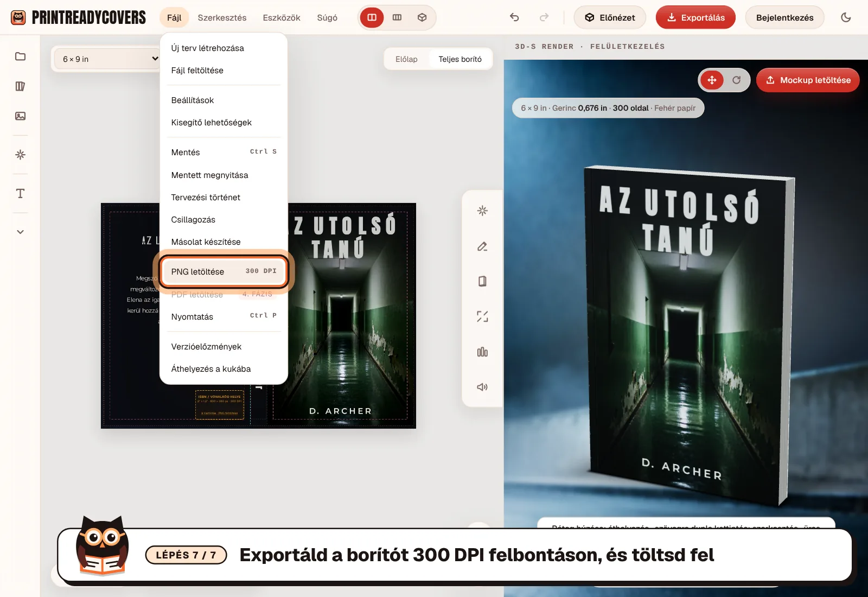Toggle dark mode moon icon
868x597 pixels.
pos(846,17)
